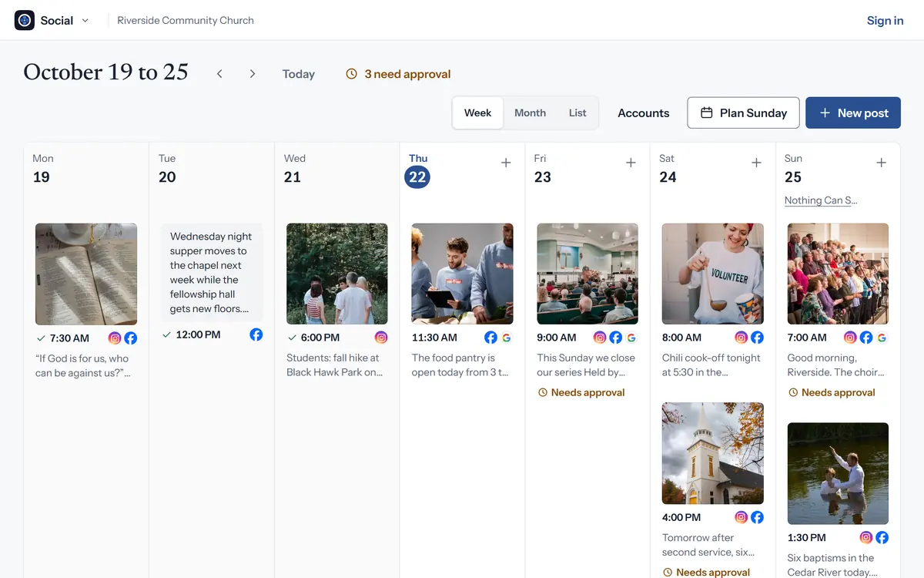Click Facebook icon on the 7:30 AM post
Image resolution: width=924 pixels, height=578 pixels.
pyautogui.click(x=131, y=338)
